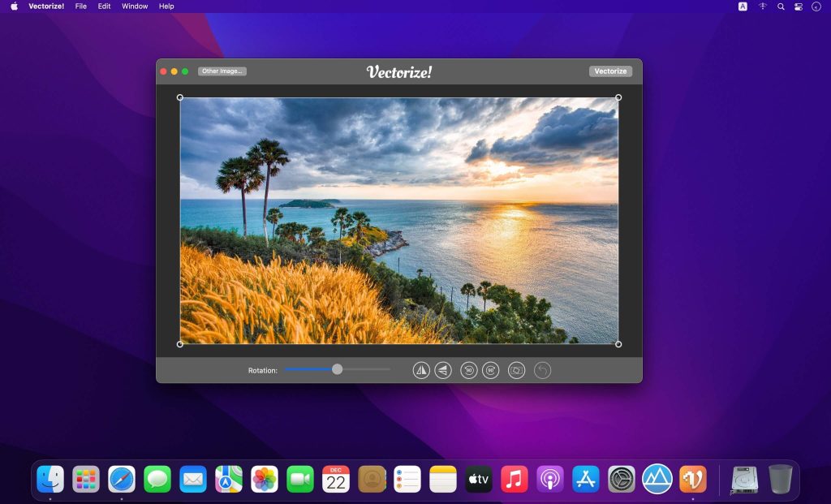Rotate image 90° clockwise
The height and width of the screenshot is (504, 831).
(x=490, y=370)
